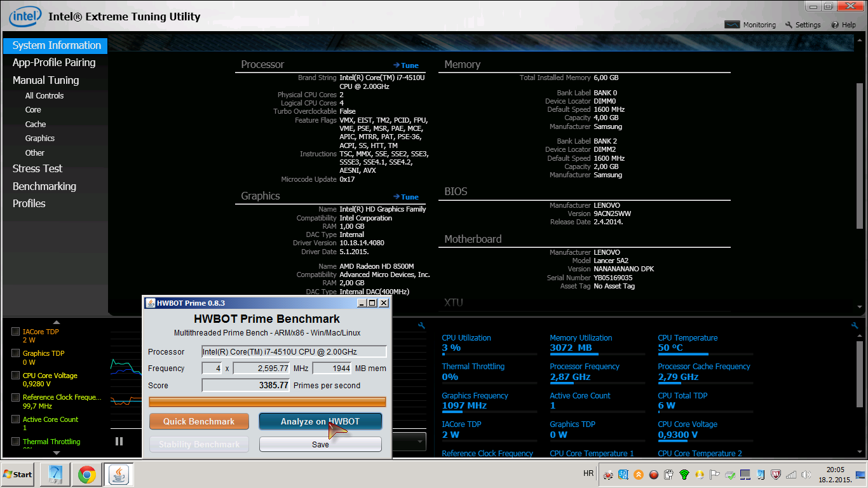Pause the monitoring graph
This screenshot has height=488, width=868.
pos(119,441)
